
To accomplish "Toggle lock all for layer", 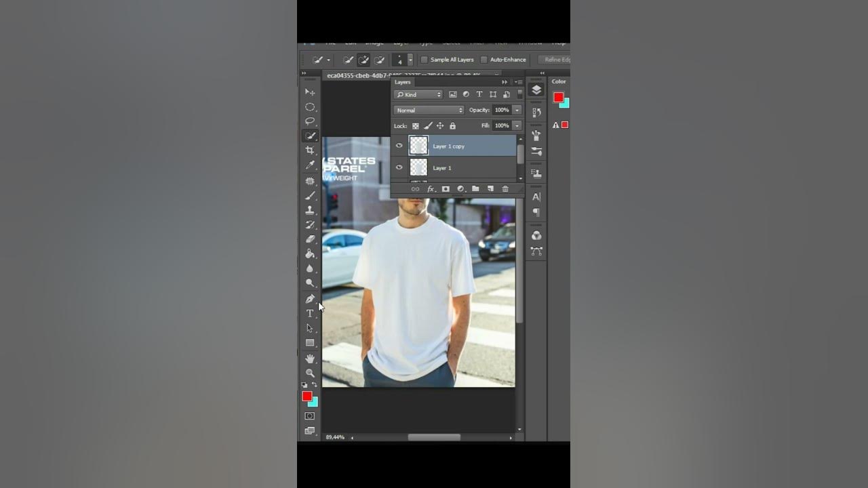I will 452,126.
